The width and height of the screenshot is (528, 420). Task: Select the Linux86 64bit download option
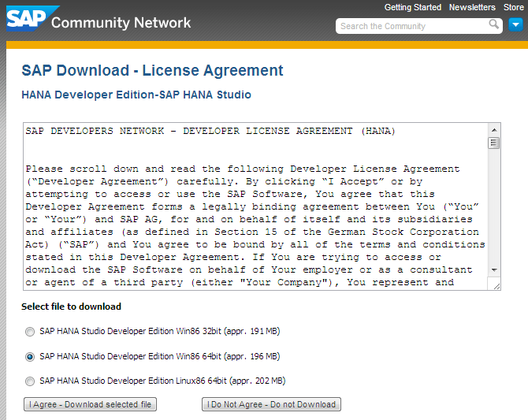pyautogui.click(x=30, y=381)
